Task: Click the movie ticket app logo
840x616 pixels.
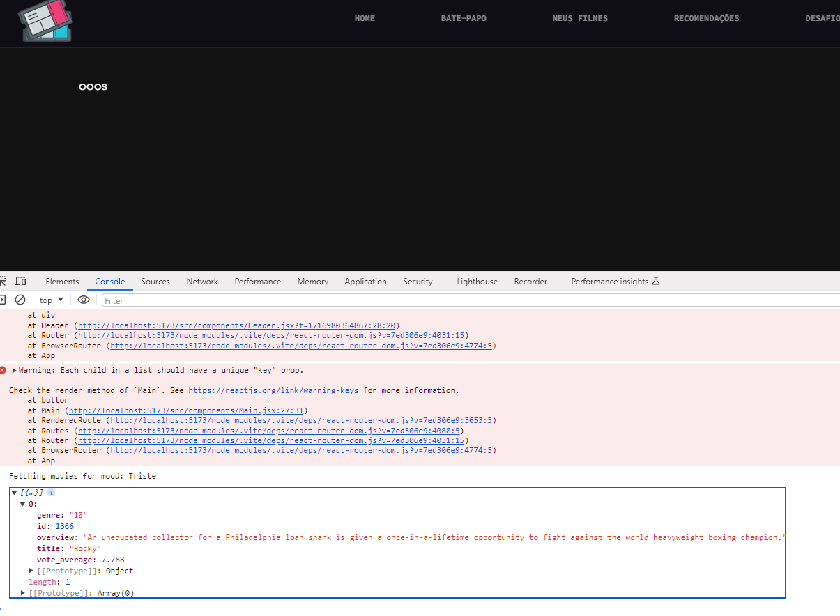Action: click(46, 22)
